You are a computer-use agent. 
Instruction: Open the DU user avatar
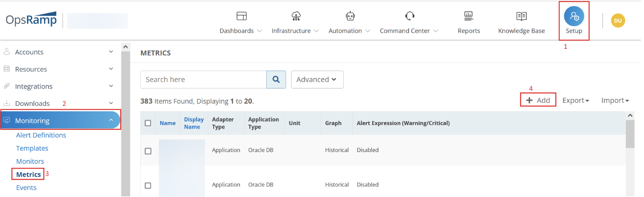coord(618,20)
